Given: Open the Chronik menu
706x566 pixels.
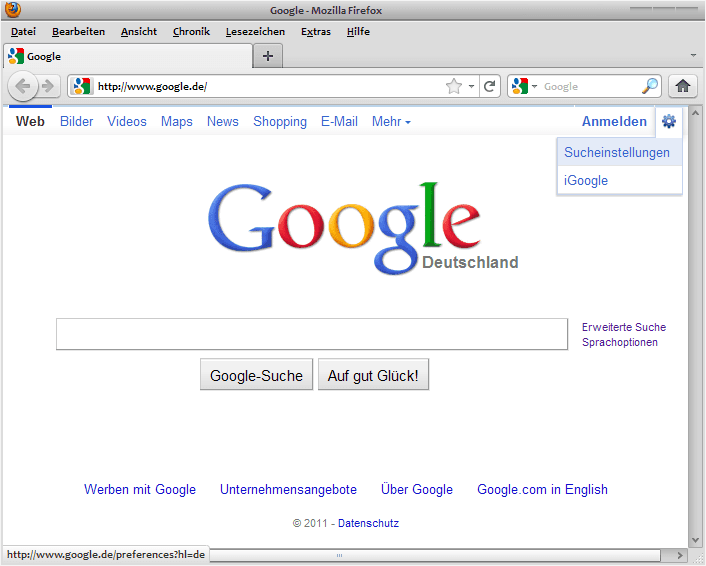Looking at the screenshot, I should [x=191, y=32].
